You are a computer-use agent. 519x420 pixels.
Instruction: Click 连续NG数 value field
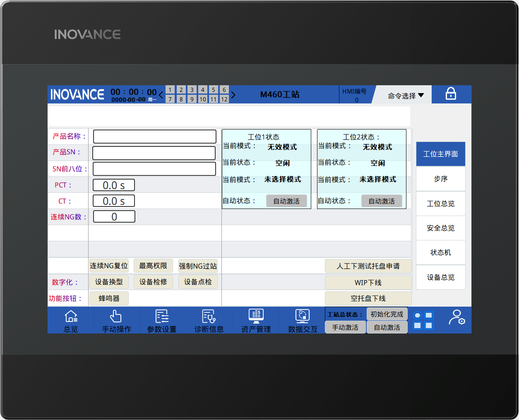(114, 216)
